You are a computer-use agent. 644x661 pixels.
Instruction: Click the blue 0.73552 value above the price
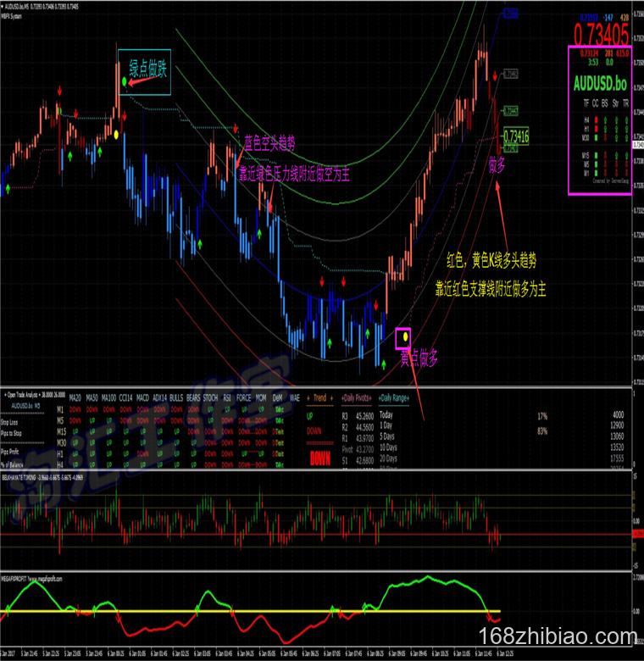click(x=589, y=17)
